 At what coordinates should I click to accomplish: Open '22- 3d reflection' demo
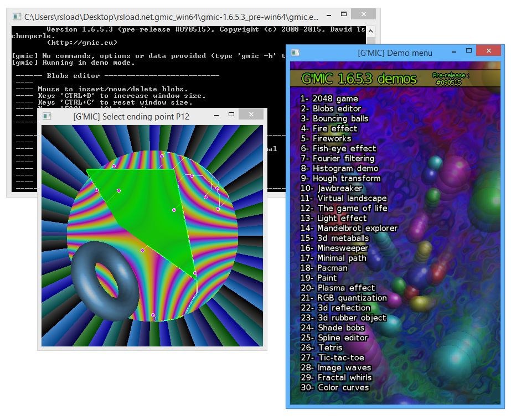[x=335, y=308]
